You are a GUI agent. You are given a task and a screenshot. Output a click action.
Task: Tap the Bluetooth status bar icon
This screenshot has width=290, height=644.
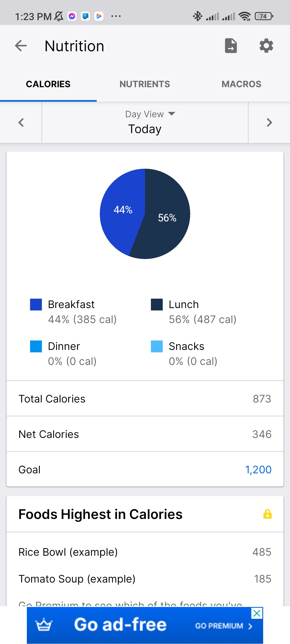click(x=197, y=16)
